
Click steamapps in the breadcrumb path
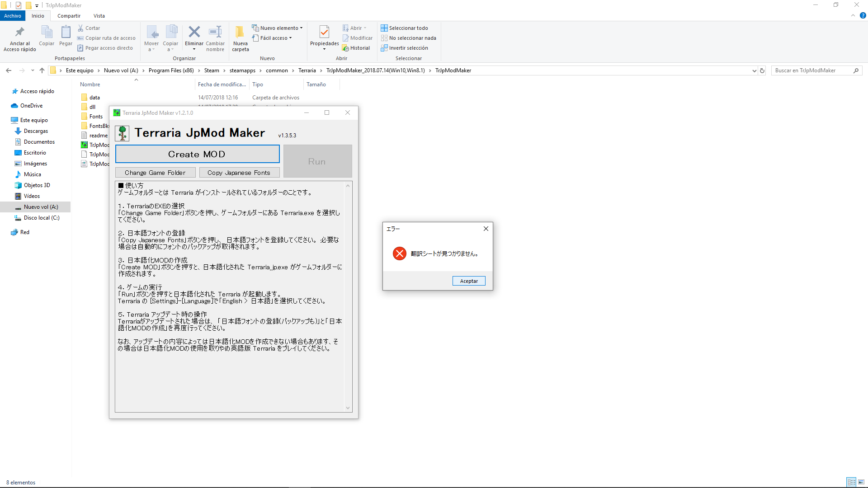click(x=242, y=70)
